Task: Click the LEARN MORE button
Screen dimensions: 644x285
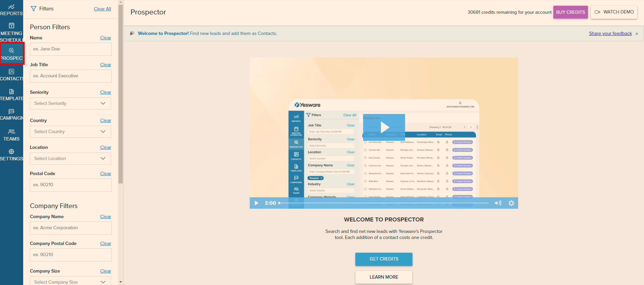Action: click(x=384, y=277)
